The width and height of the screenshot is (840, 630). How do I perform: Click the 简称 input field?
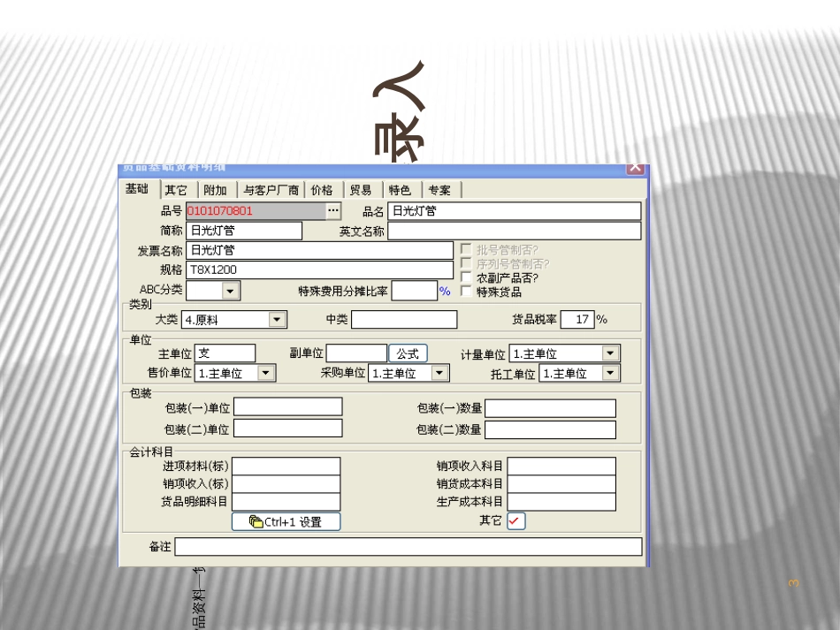click(x=244, y=231)
